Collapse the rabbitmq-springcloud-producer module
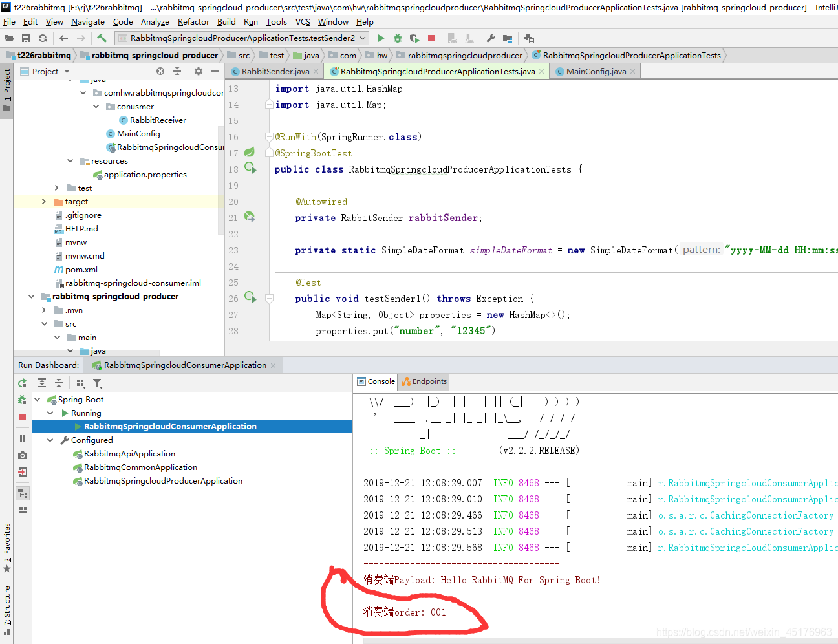This screenshot has height=644, width=838. point(31,297)
